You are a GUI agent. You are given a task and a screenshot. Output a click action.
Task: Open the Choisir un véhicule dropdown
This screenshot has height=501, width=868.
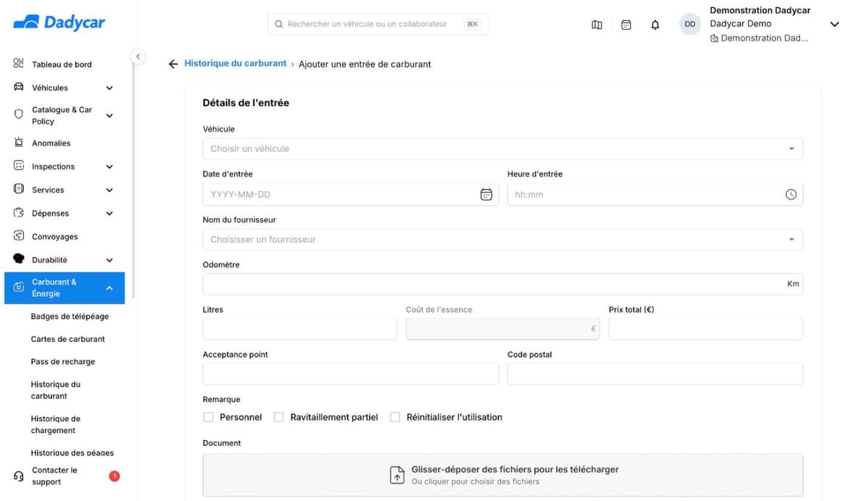tap(503, 148)
